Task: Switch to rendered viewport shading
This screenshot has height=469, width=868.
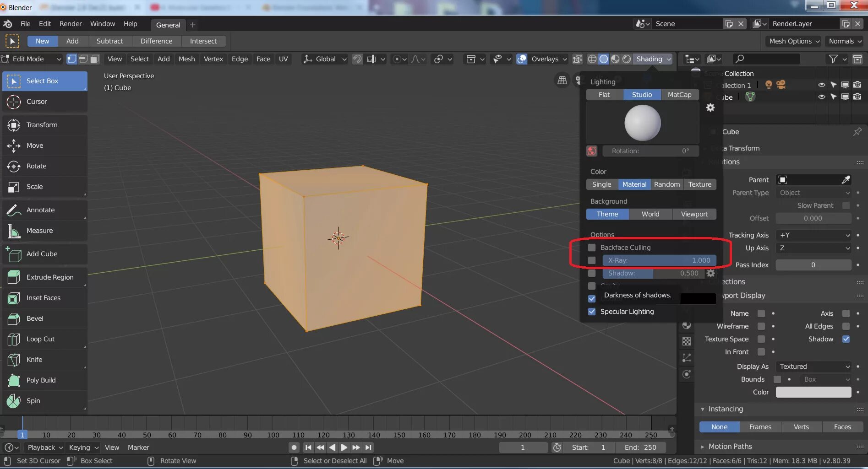Action: (x=627, y=59)
